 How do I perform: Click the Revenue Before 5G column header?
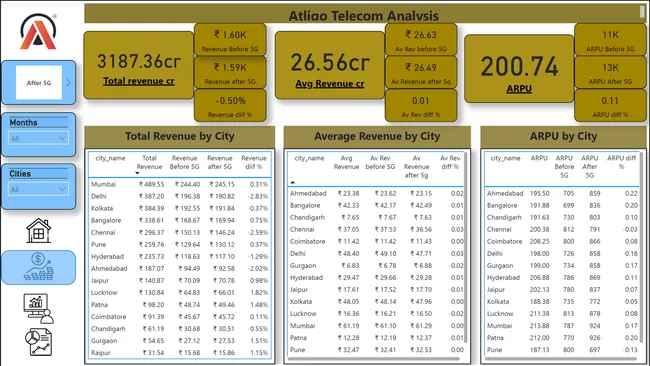tap(184, 162)
